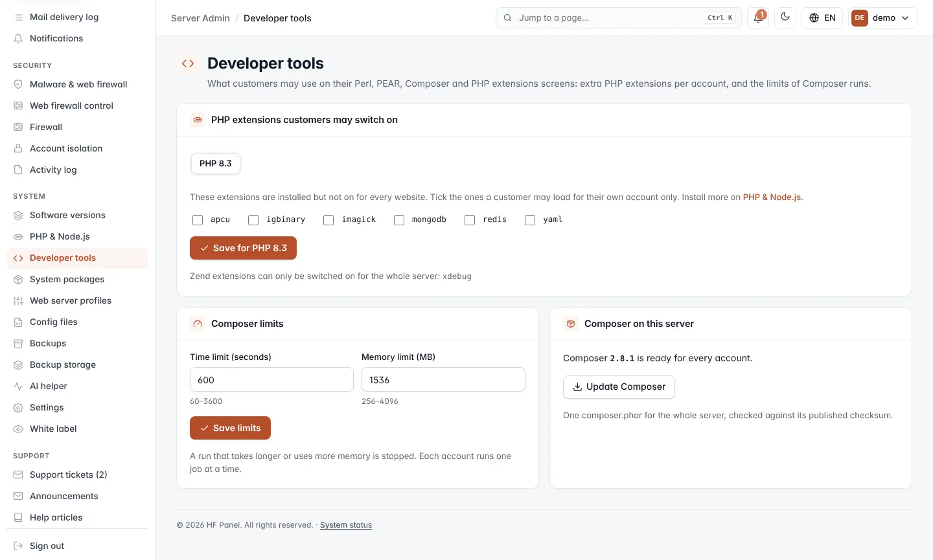Toggle dark mode moon icon

click(785, 17)
